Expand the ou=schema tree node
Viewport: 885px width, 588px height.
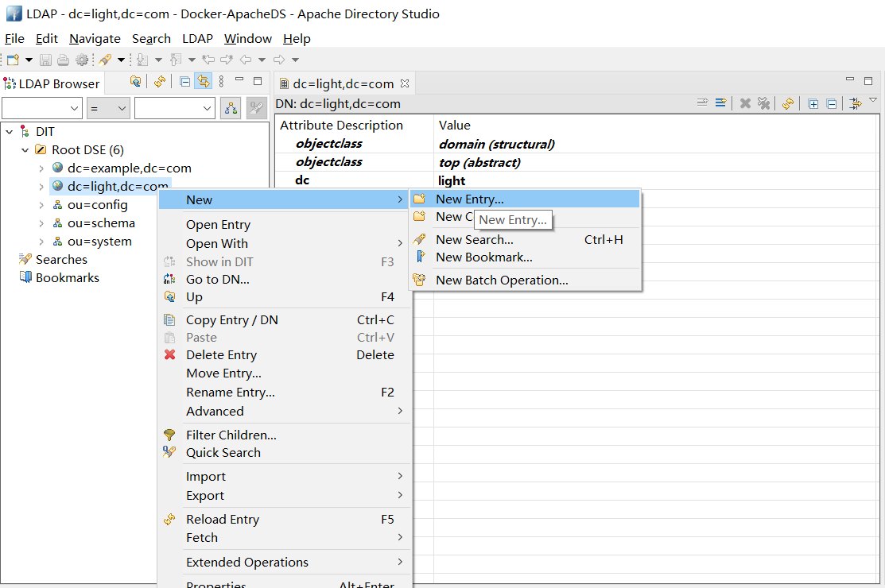[41, 223]
